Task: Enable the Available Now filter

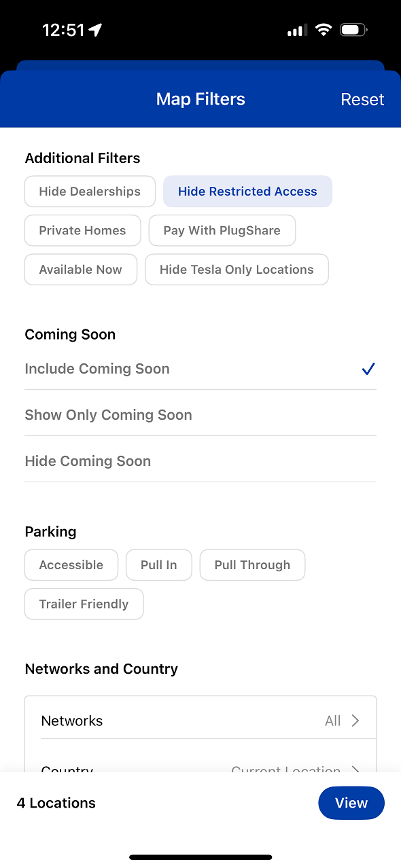Action: coord(81,270)
